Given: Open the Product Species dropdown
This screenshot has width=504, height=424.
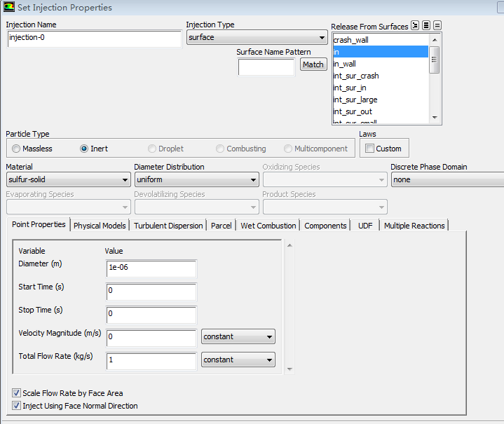Looking at the screenshot, I should tap(325, 207).
